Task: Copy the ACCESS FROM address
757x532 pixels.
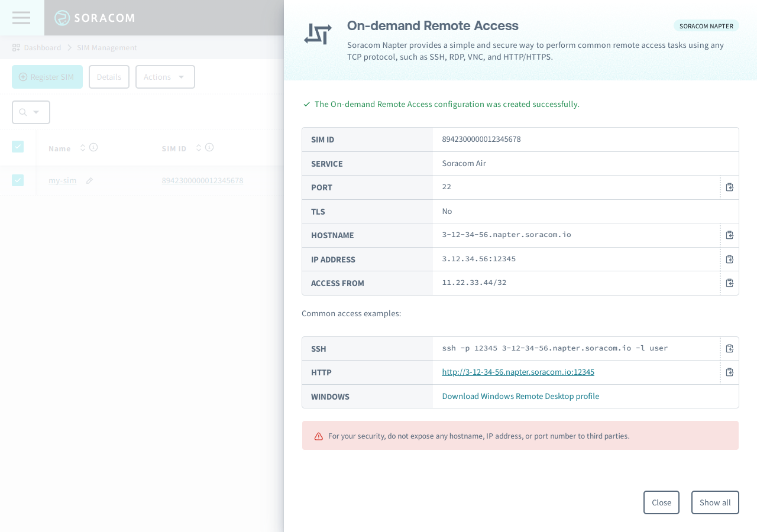Action: pyautogui.click(x=729, y=283)
